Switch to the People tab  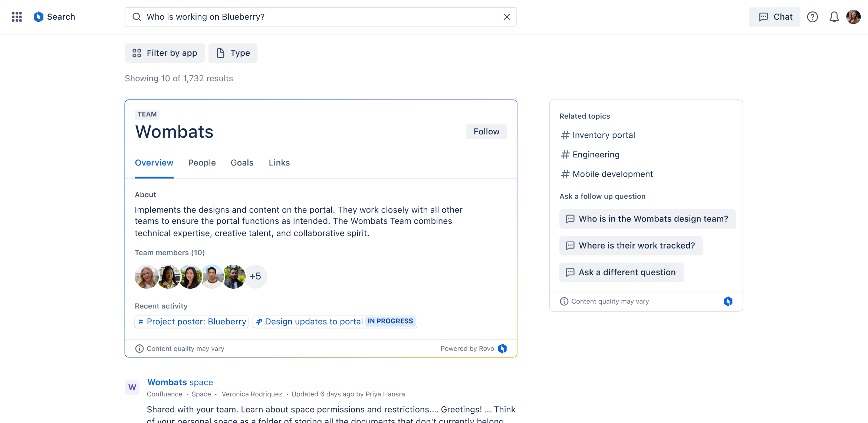point(202,163)
